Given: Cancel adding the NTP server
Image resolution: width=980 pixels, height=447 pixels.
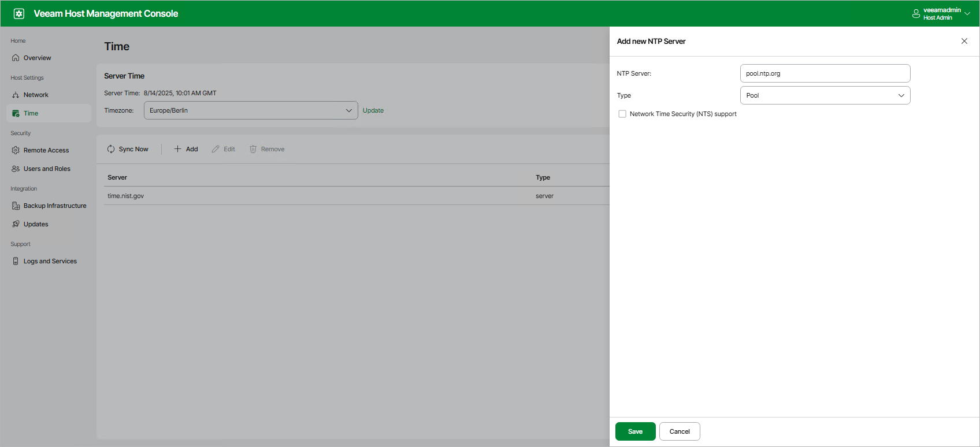Looking at the screenshot, I should coord(680,431).
